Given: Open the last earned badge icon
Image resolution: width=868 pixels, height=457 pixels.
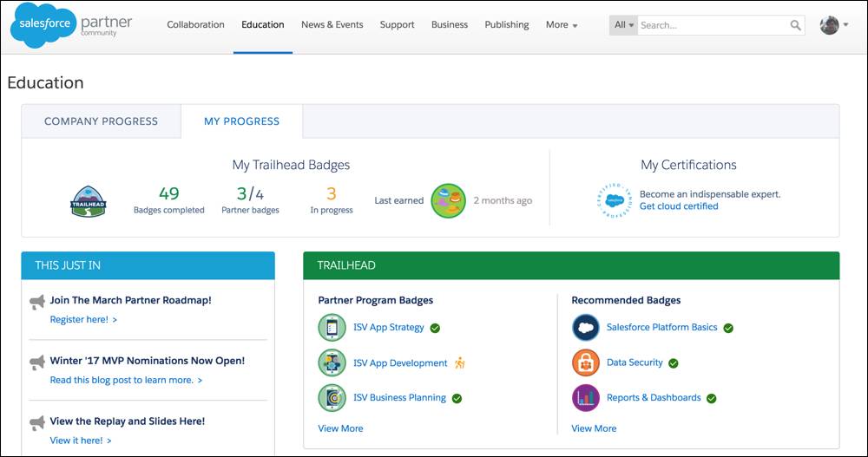Looking at the screenshot, I should click(x=449, y=201).
